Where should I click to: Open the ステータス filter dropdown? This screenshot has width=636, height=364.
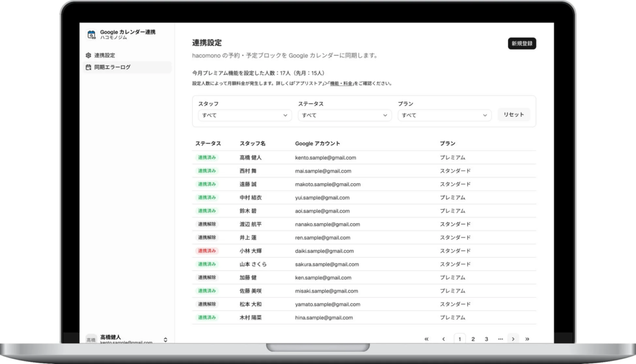[x=344, y=115]
